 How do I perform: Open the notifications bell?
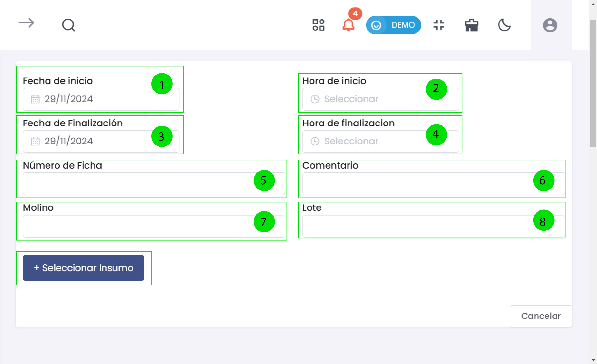(x=348, y=25)
